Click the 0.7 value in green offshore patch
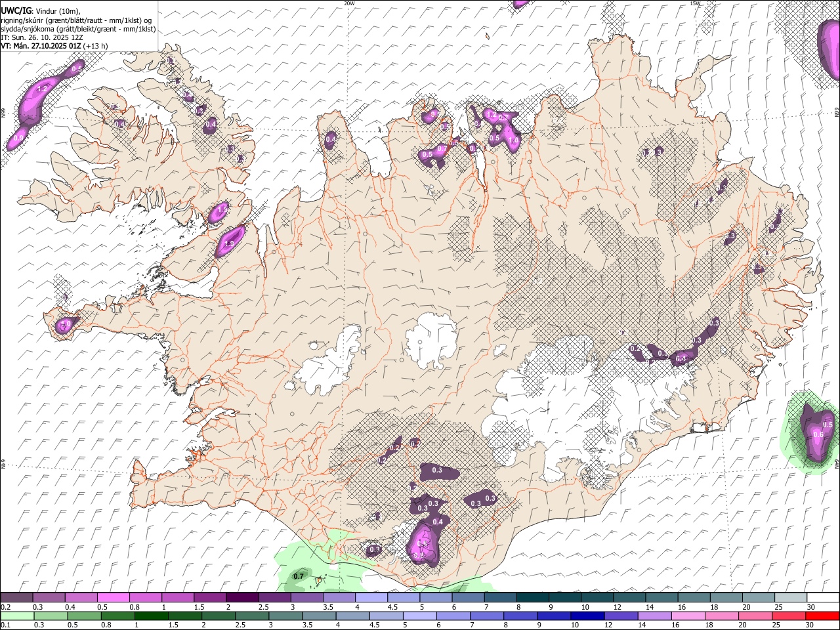 pyautogui.click(x=299, y=576)
